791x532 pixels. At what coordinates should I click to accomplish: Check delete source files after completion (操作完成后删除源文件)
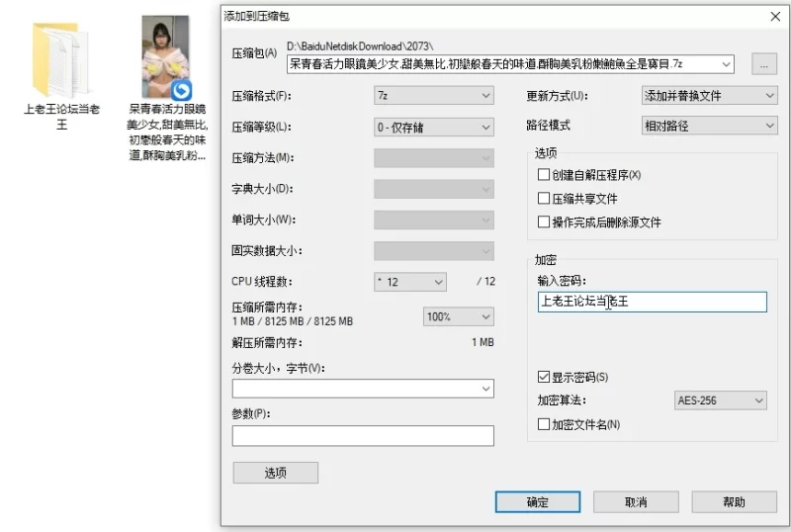coord(543,222)
